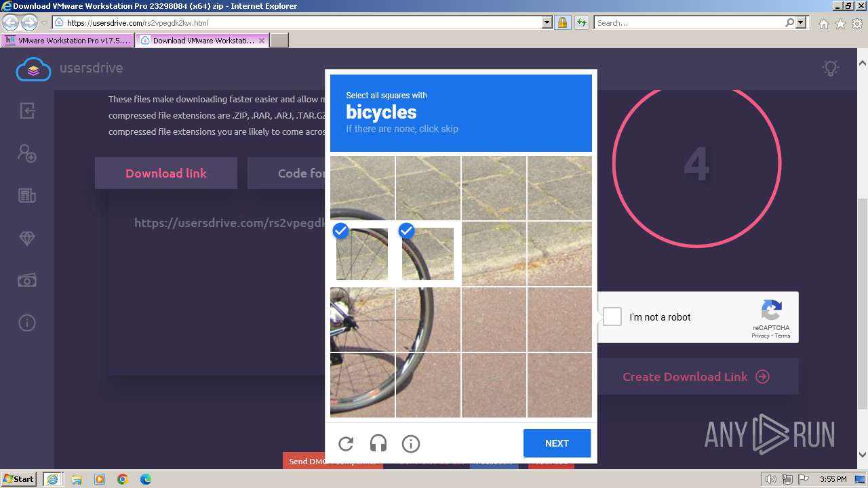Select the tile showing the bike hub
Screen dimensions: 868x488
[x=362, y=319]
